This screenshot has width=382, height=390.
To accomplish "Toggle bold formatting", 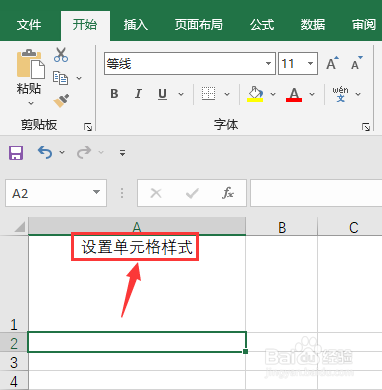I will point(114,94).
